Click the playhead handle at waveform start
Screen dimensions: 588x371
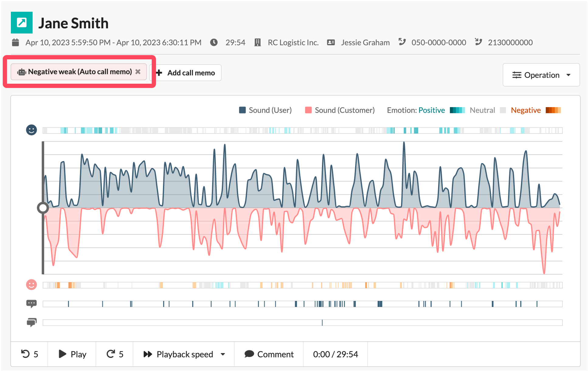pos(43,208)
